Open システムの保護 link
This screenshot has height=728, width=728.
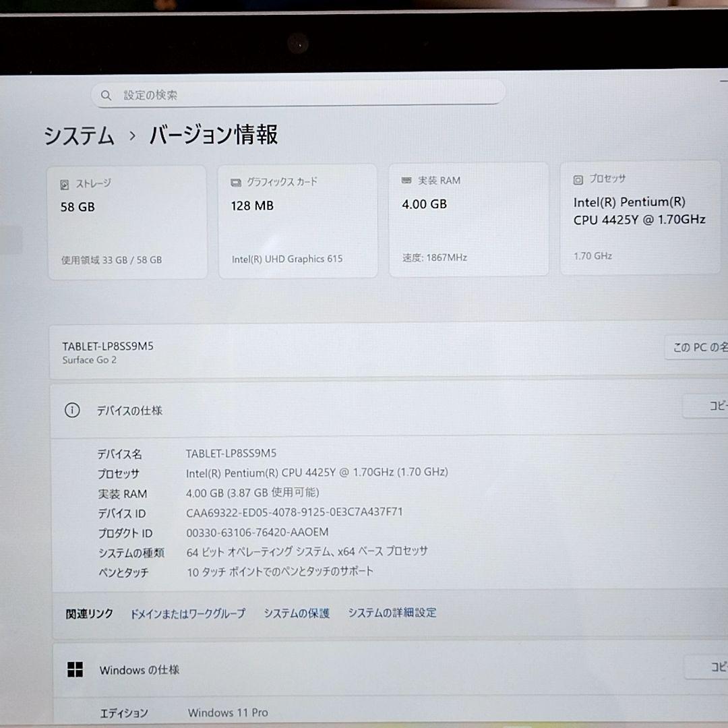coord(297,613)
